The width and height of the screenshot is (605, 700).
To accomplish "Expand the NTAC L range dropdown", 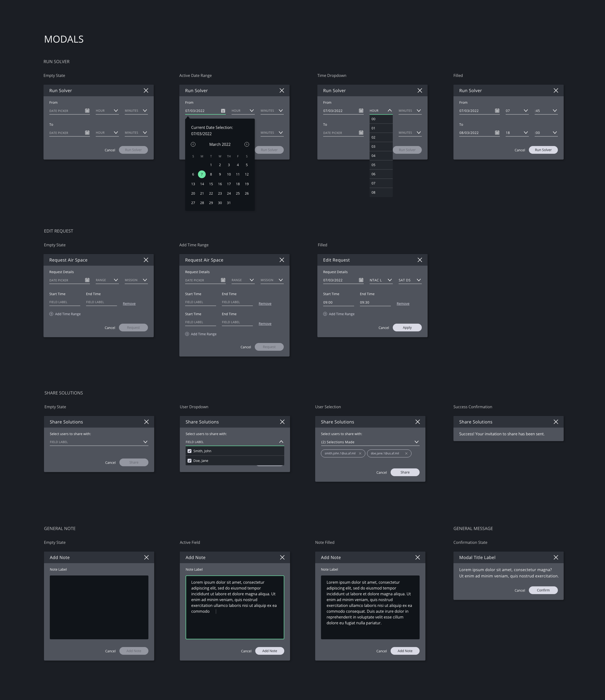I will point(389,280).
